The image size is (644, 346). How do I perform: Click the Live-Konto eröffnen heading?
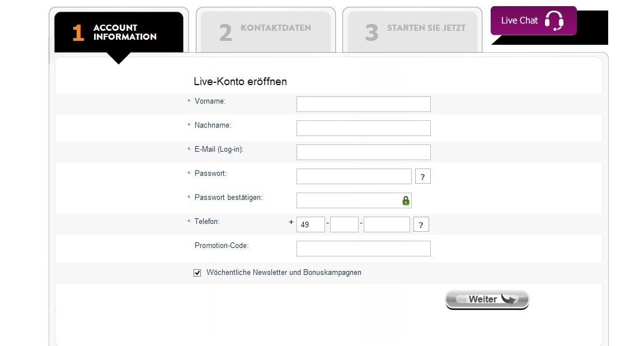(240, 81)
